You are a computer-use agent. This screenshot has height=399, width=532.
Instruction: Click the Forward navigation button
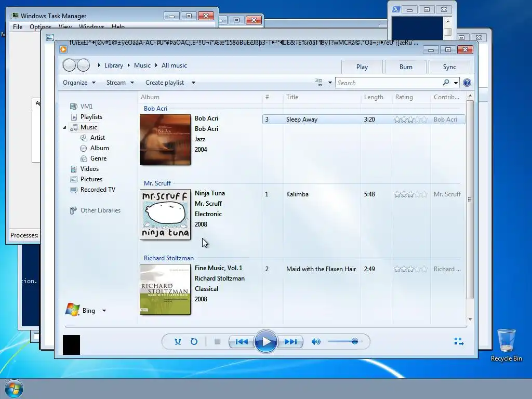coord(83,65)
